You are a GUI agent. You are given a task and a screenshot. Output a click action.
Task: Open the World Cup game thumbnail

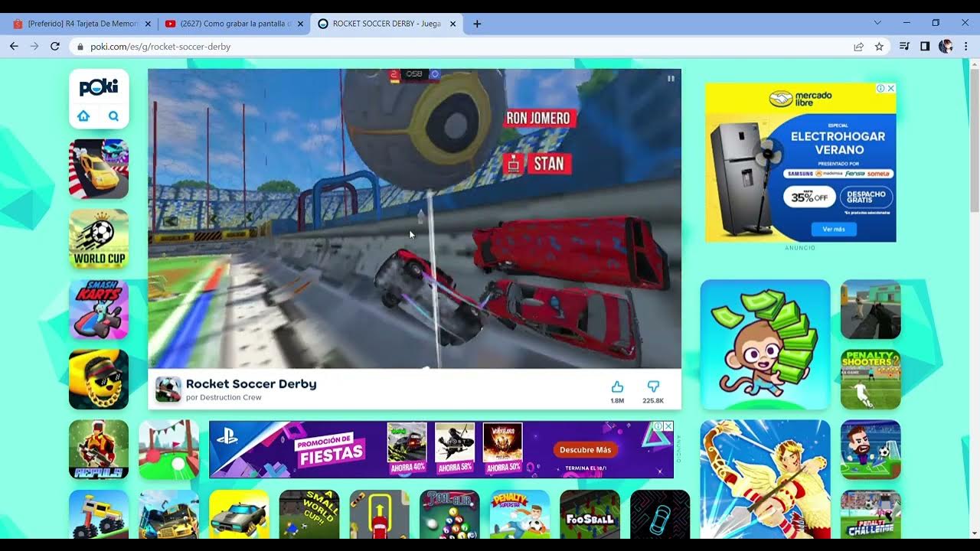pyautogui.click(x=99, y=240)
